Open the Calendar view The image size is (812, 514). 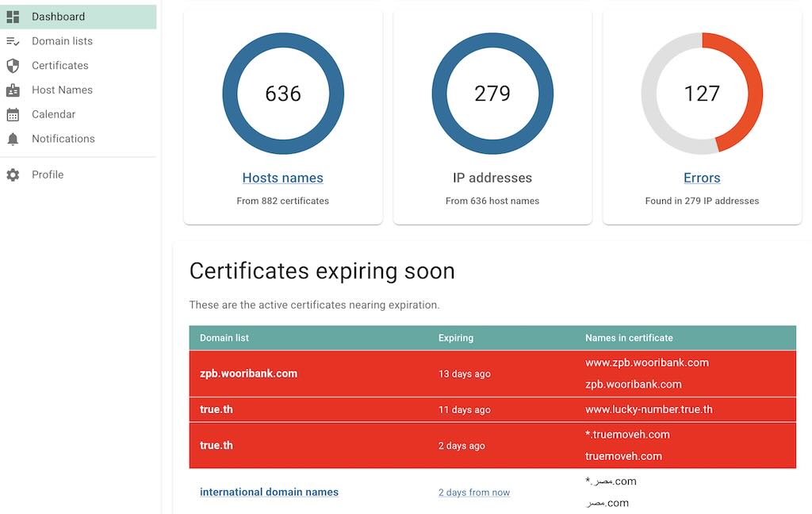(79, 114)
